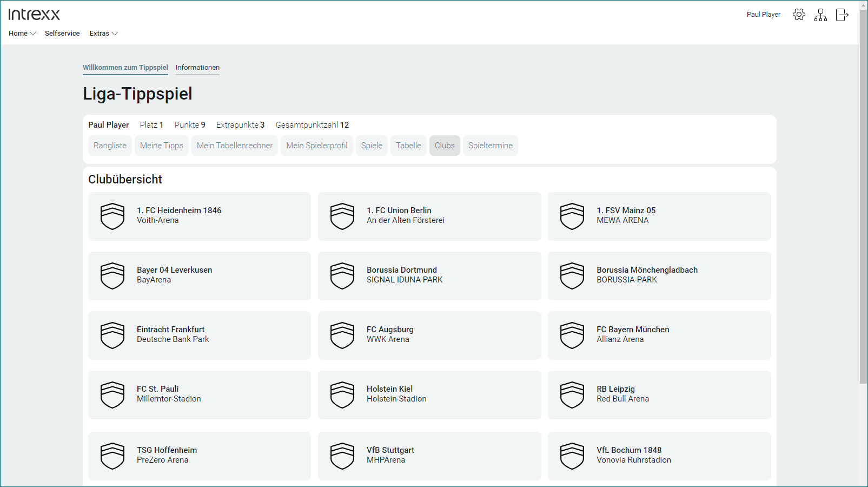
Task: Show the Spiele section
Action: 372,146
